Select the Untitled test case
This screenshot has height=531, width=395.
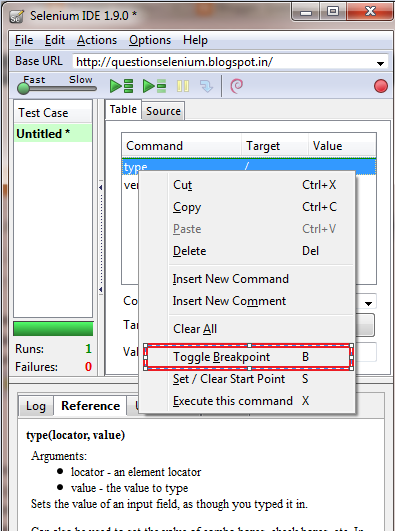point(53,133)
